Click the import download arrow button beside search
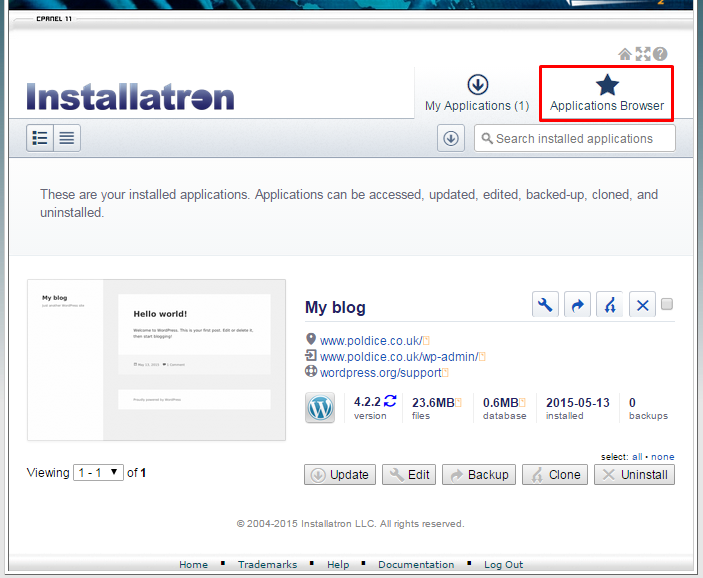This screenshot has width=703, height=578. pyautogui.click(x=451, y=138)
